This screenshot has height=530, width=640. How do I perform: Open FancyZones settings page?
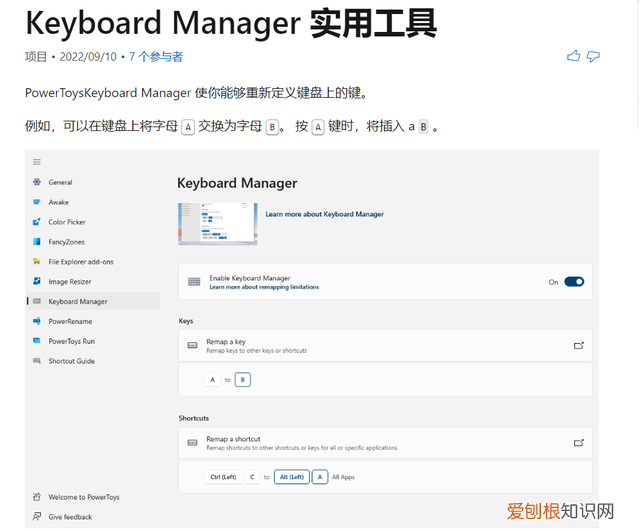[67, 242]
